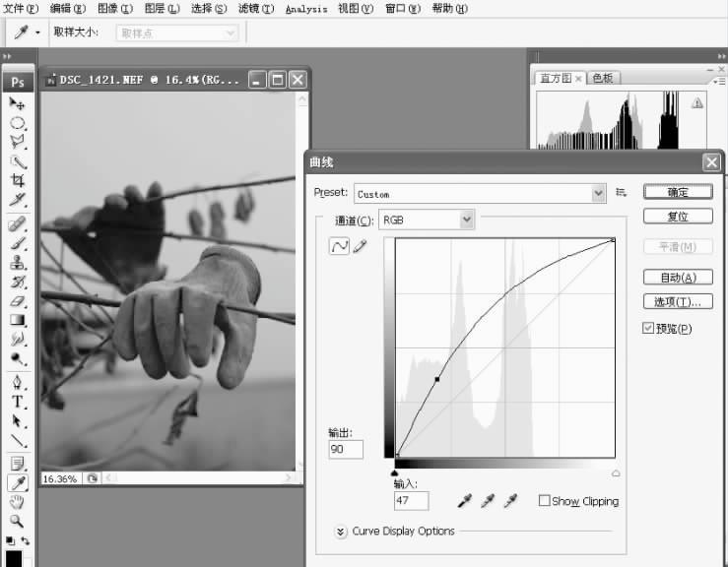The width and height of the screenshot is (728, 567).
Task: Toggle the 预览(P) preview checkbox
Action: (648, 328)
